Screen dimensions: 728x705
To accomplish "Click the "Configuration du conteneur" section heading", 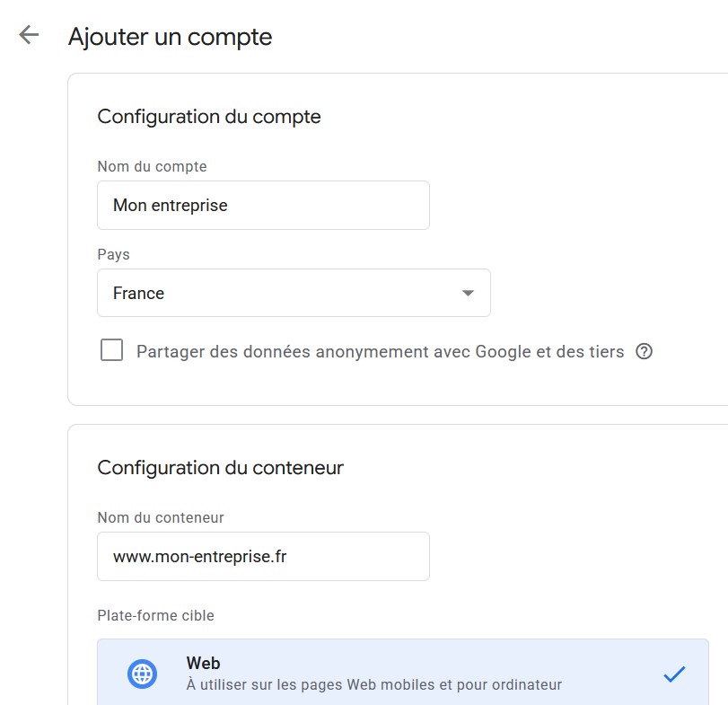I will click(220, 468).
